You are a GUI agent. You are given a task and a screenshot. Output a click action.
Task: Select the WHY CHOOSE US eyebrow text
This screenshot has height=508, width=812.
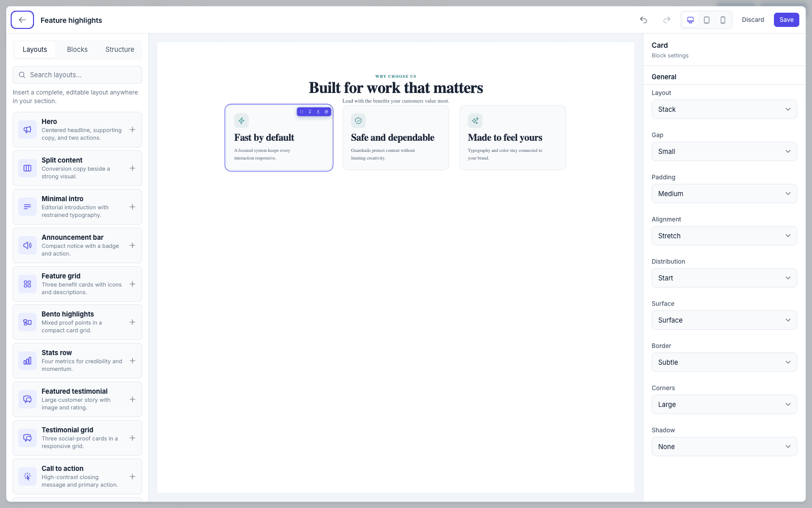click(x=396, y=76)
